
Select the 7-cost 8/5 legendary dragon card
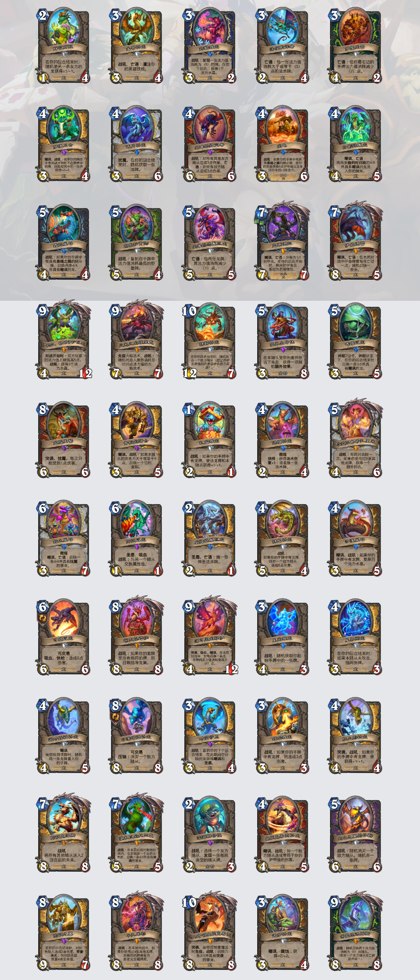point(356,242)
